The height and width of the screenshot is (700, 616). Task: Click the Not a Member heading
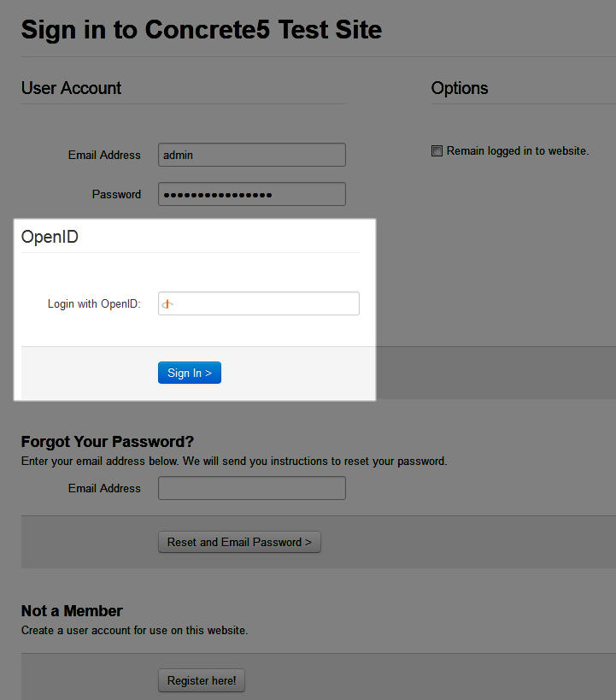coord(72,611)
